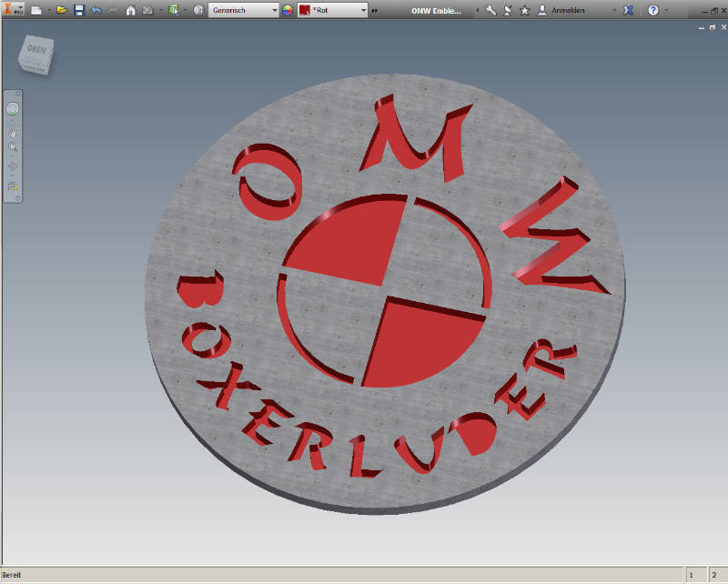Viewport: 728px width, 584px height.
Task: Return to the Home view
Action: point(131,10)
